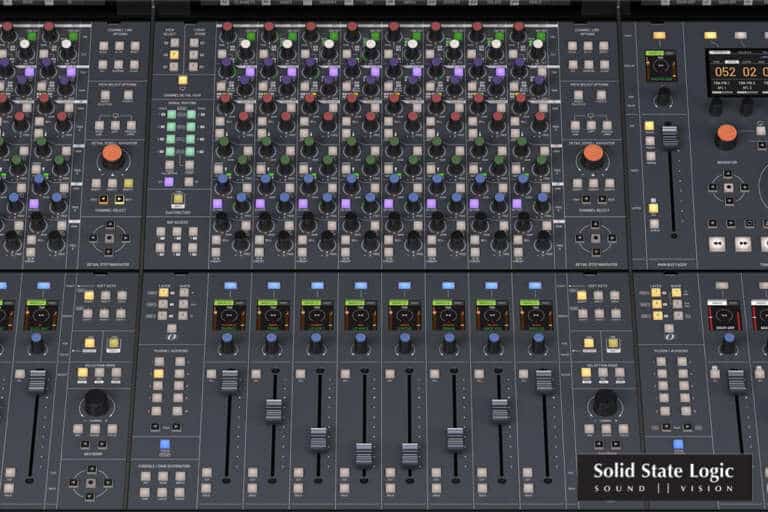Viewport: 768px width, 512px height.
Task: Click blue light atop the eighth fader strip
Action: pyautogui.click(x=534, y=286)
